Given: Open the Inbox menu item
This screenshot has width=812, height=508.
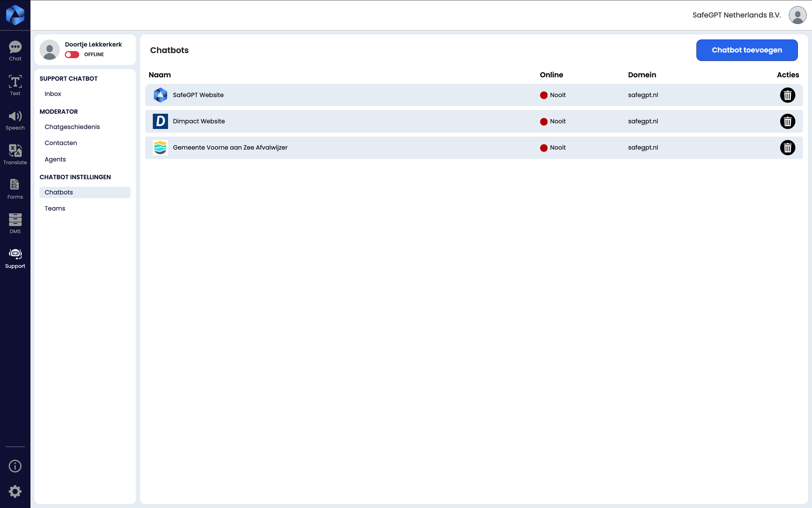Looking at the screenshot, I should point(53,94).
